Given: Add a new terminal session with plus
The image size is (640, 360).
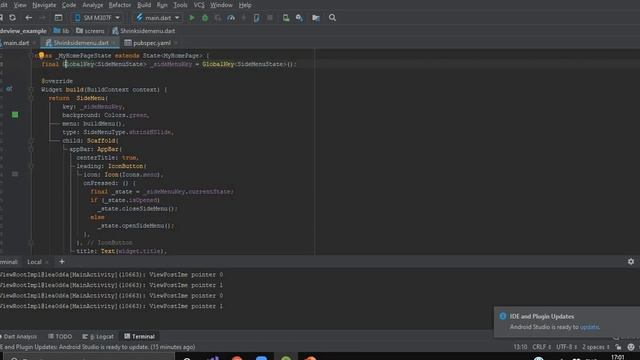Looking at the screenshot, I should (x=62, y=262).
